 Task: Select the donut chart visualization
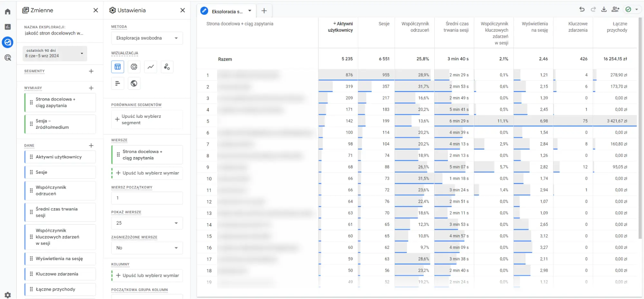pyautogui.click(x=134, y=67)
